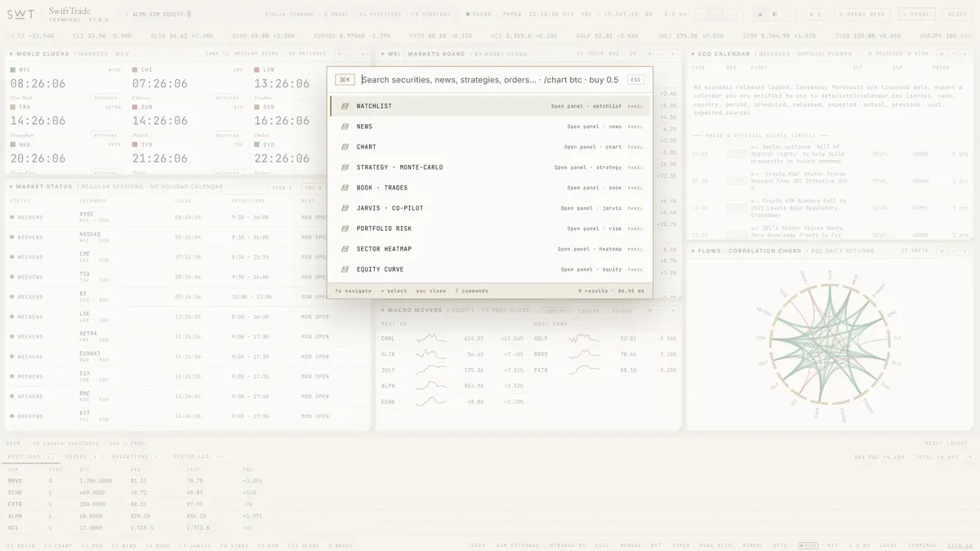Select SECTOR HEATMAP in the command list
The image size is (980, 551).
pyautogui.click(x=490, y=249)
